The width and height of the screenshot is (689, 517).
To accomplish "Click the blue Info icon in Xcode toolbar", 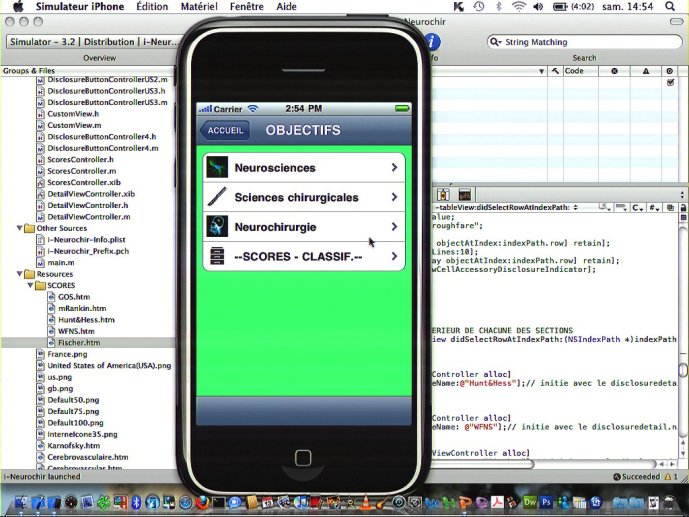I will pyautogui.click(x=433, y=42).
